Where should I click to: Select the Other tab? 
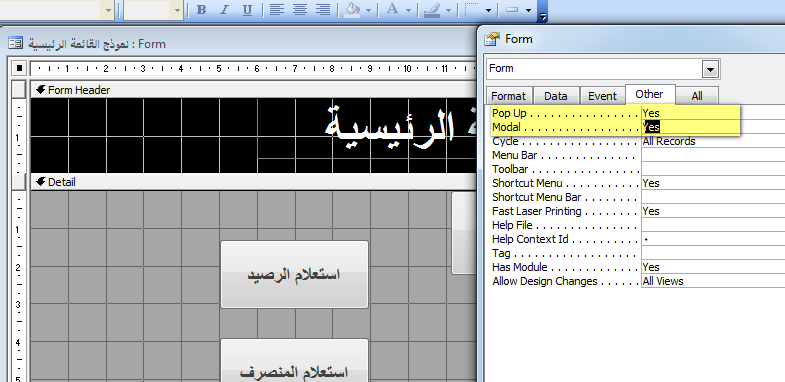[x=650, y=94]
